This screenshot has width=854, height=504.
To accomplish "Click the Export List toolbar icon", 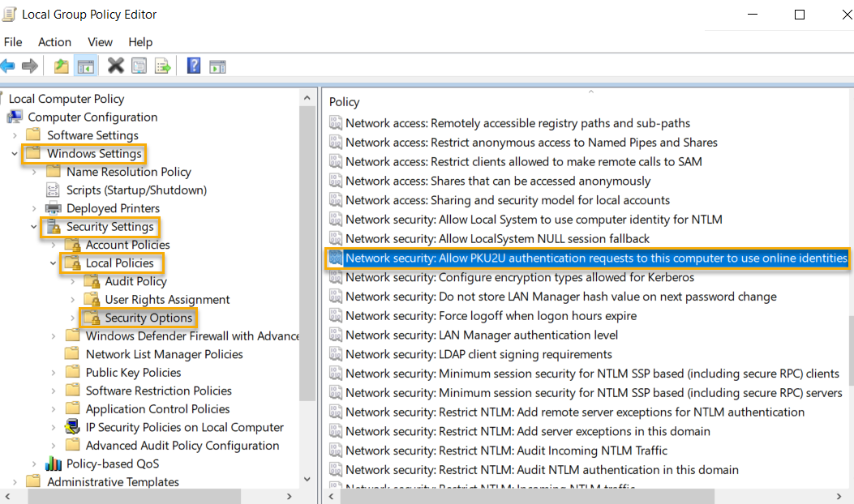I will (x=162, y=66).
